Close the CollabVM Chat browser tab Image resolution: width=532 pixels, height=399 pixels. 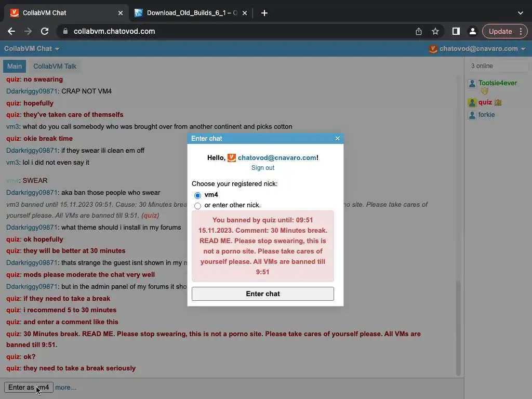tap(121, 13)
